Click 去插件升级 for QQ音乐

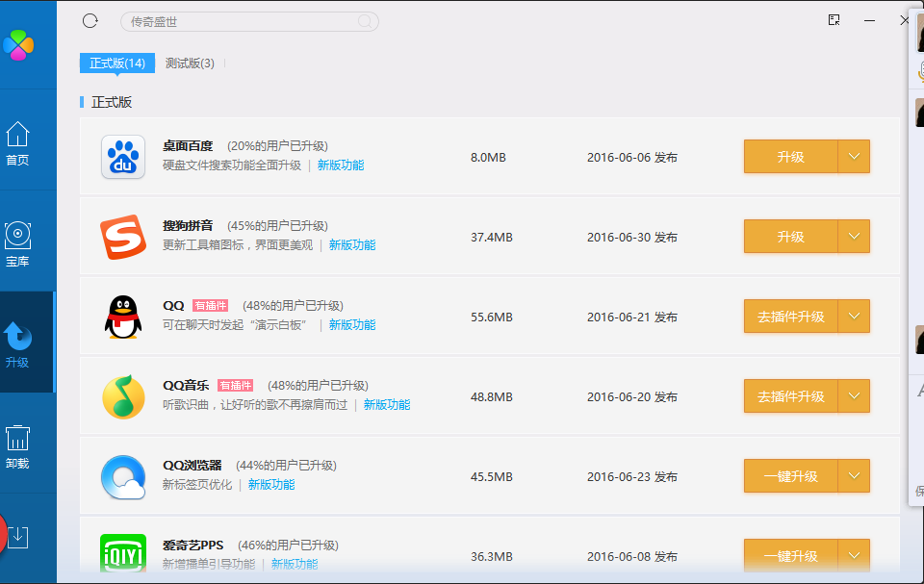(x=791, y=396)
